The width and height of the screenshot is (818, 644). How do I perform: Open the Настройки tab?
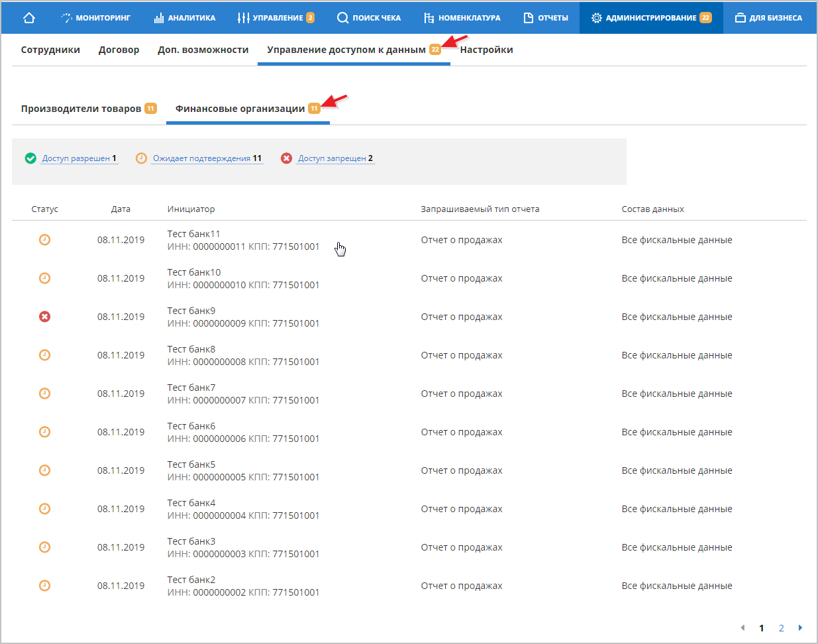(x=486, y=50)
